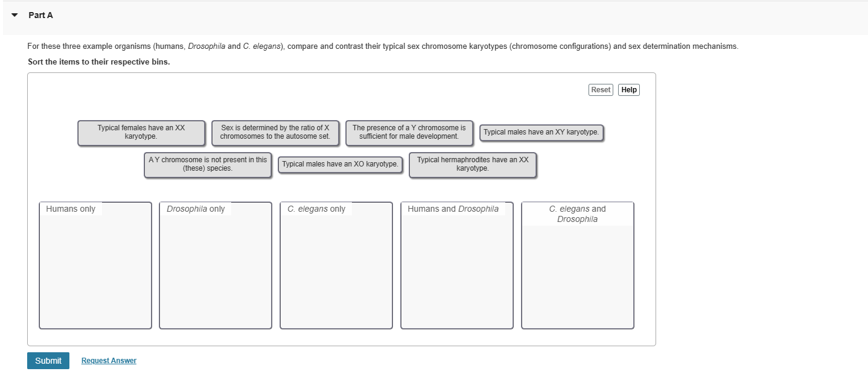Click the 'Humans and Drosophila' bin
This screenshot has height=380, width=868.
pyautogui.click(x=456, y=265)
